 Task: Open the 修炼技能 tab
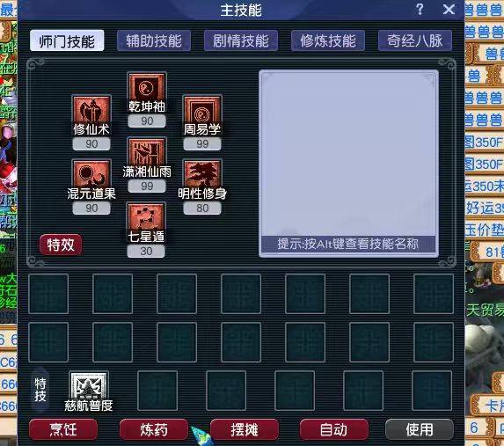328,40
